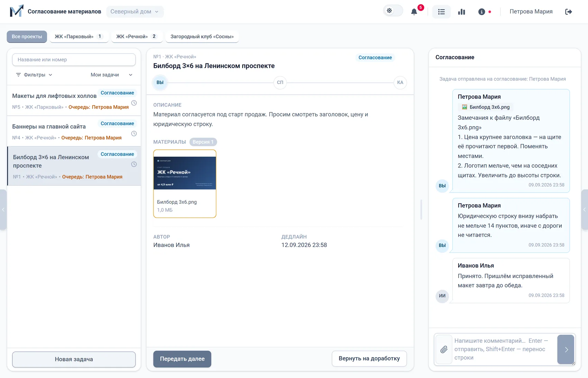Open the Мои задачи dropdown
This screenshot has height=378, width=588.
[111, 75]
